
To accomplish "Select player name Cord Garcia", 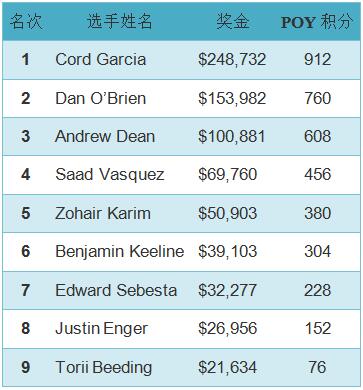I will [101, 60].
